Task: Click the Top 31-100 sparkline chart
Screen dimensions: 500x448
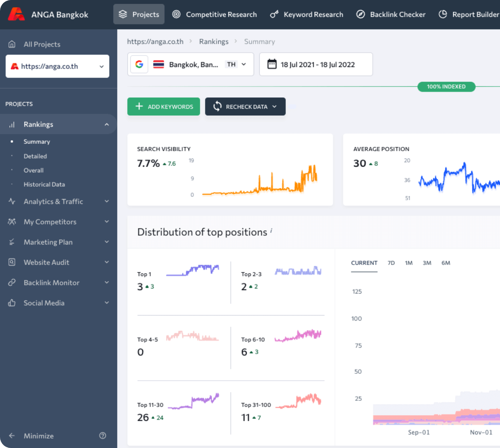Action: coord(298,401)
